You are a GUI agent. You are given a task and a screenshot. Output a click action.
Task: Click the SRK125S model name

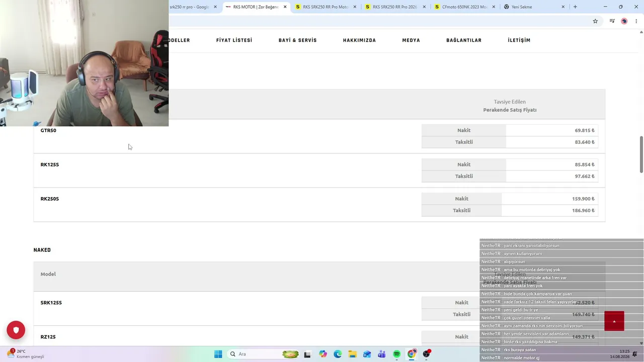click(51, 303)
